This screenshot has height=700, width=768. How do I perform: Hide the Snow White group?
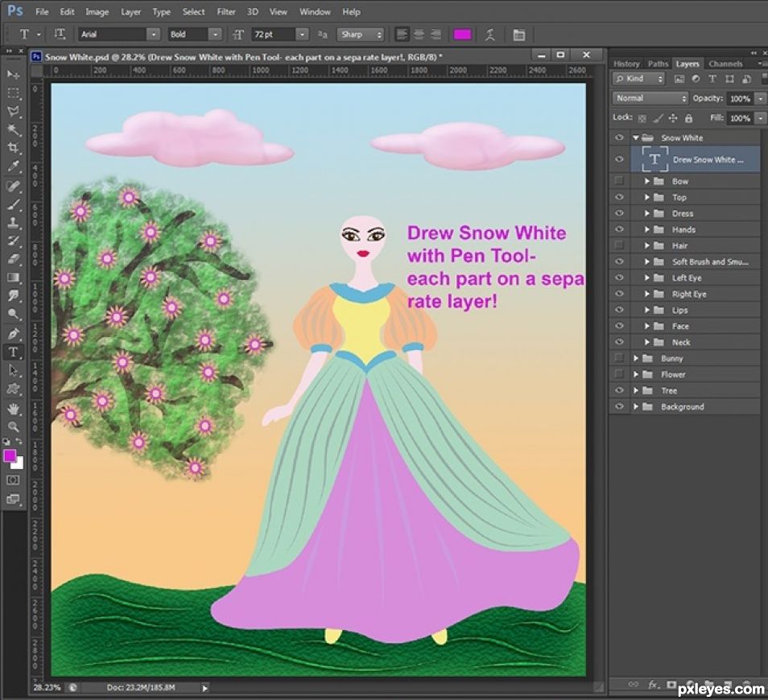tap(619, 138)
